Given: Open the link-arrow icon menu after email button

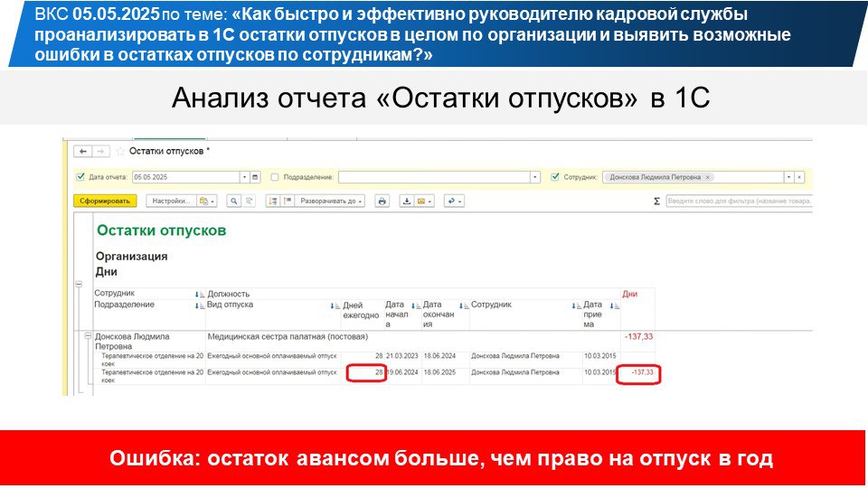Looking at the screenshot, I should point(454,201).
